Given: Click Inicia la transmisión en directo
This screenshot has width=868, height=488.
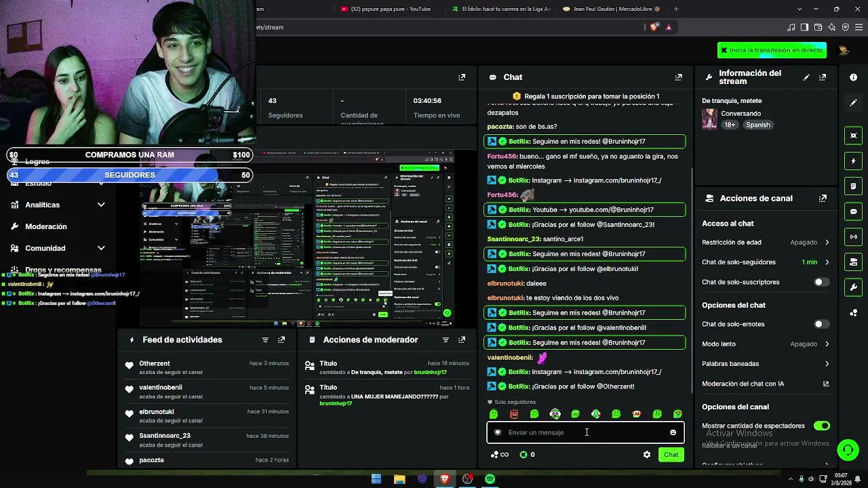Looking at the screenshot, I should pos(772,50).
